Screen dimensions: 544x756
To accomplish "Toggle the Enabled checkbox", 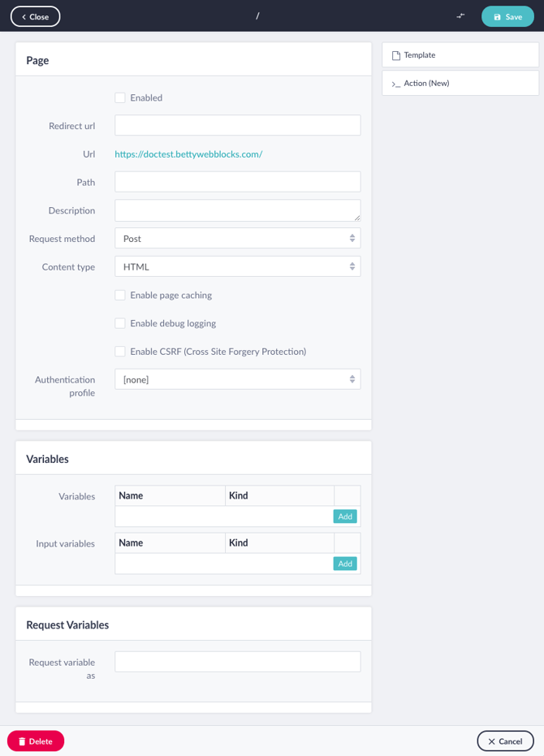I will point(120,98).
